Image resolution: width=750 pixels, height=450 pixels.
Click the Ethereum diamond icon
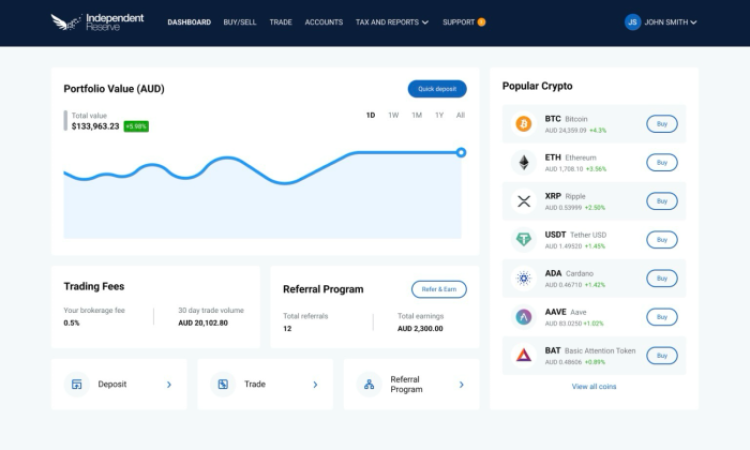point(524,163)
